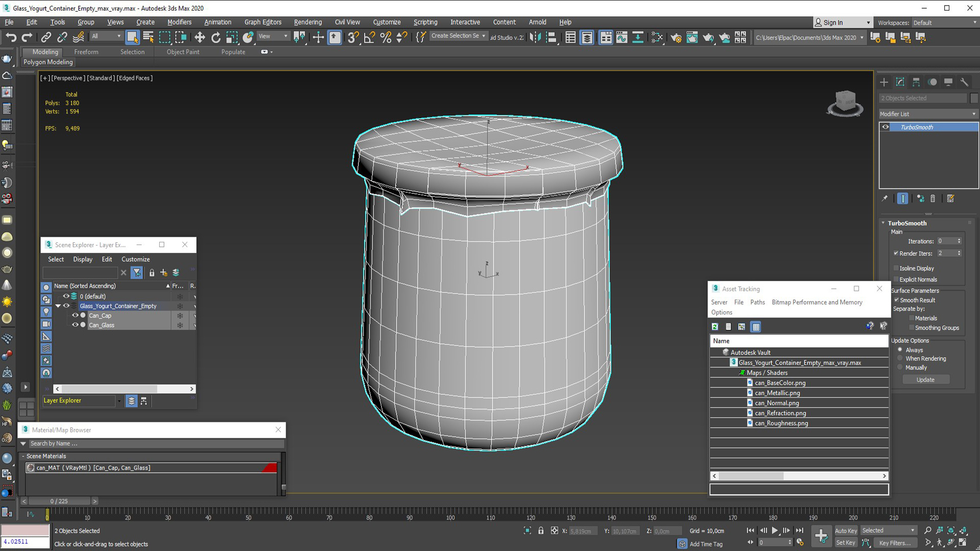Image resolution: width=980 pixels, height=551 pixels.
Task: Click Polygon Modeling panel button
Action: [48, 62]
